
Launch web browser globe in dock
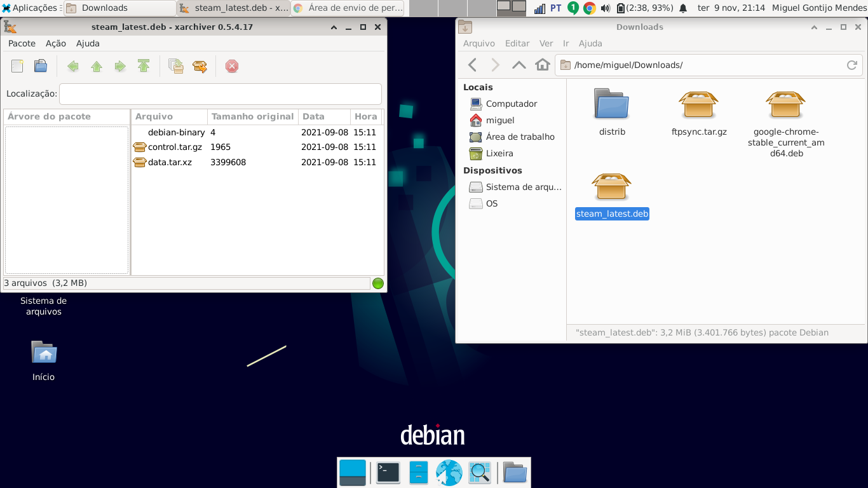click(x=449, y=472)
